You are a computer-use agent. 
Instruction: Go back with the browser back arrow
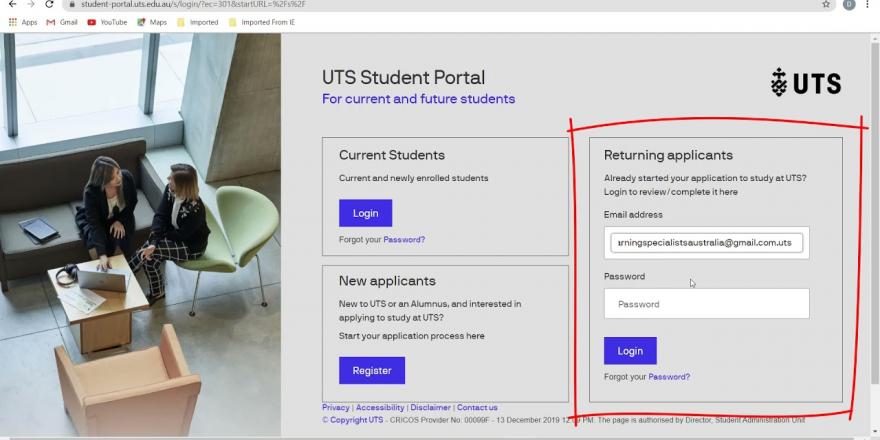tap(12, 4)
